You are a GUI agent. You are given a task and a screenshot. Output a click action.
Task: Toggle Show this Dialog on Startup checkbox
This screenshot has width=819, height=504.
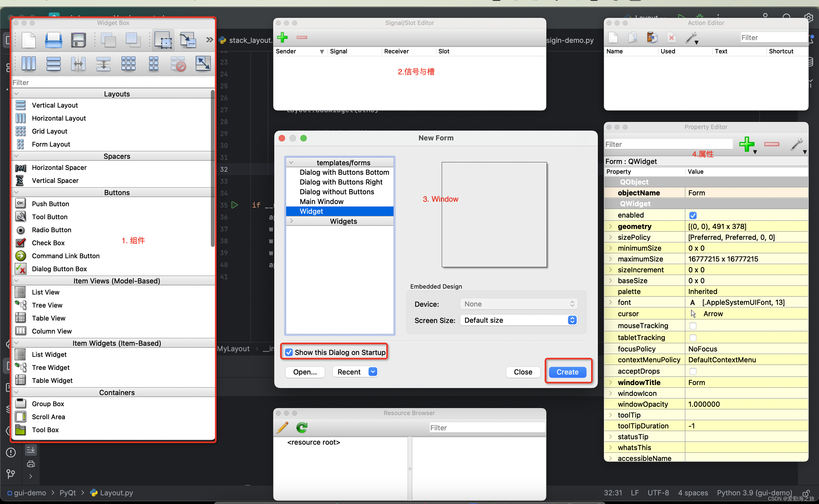[288, 352]
